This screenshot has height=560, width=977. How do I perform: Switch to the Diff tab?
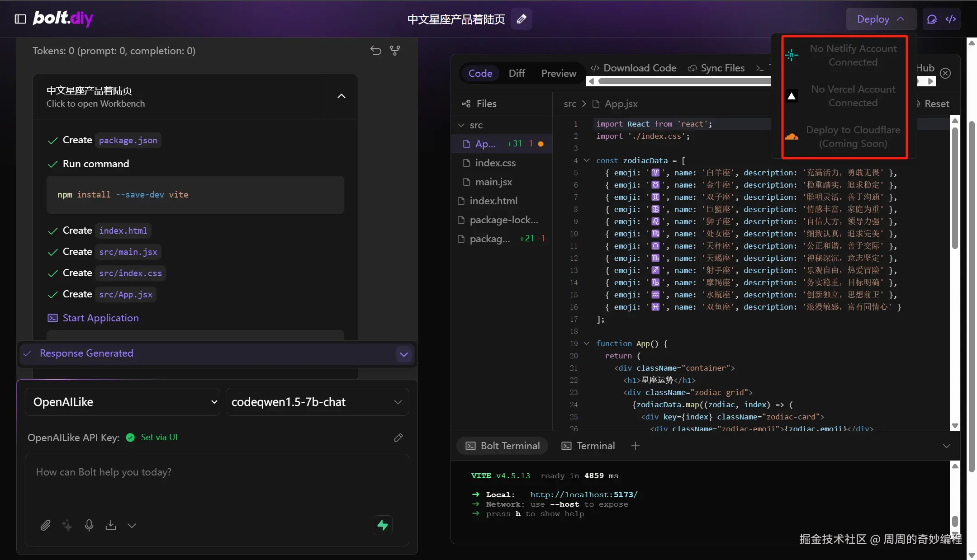(x=517, y=73)
